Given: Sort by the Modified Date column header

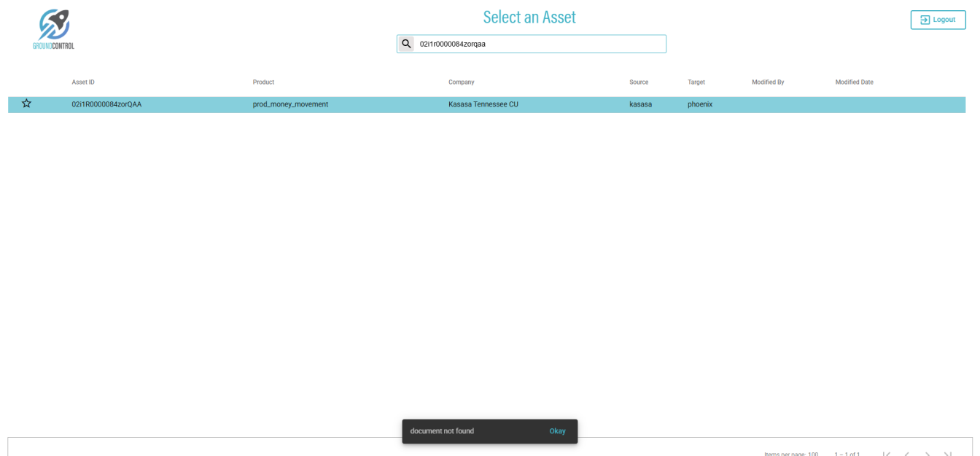Looking at the screenshot, I should click(854, 82).
